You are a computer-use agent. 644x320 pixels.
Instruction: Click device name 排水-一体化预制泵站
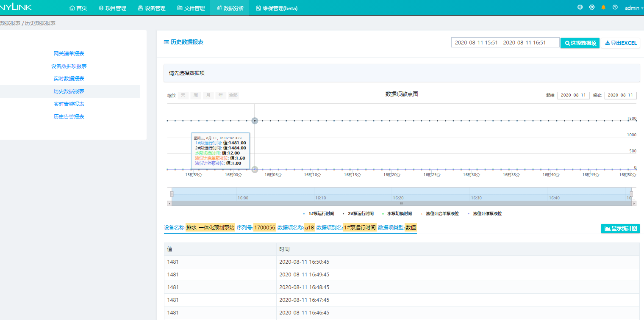210,228
